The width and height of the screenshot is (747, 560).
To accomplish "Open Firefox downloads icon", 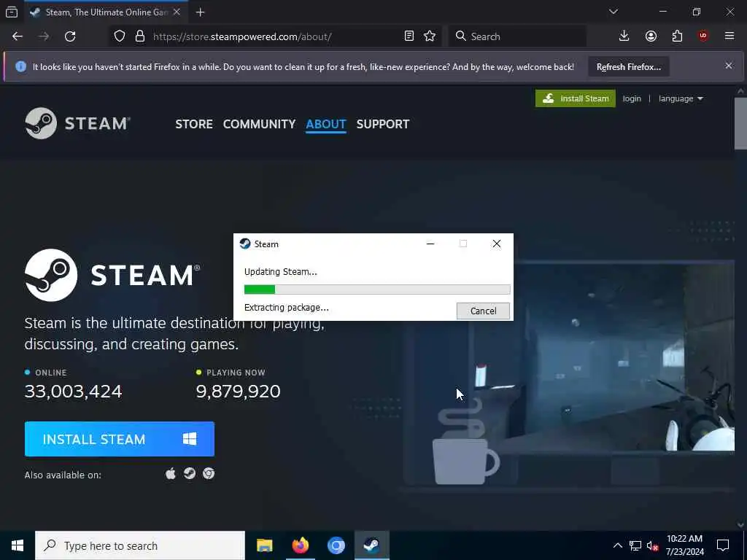I will pos(624,36).
